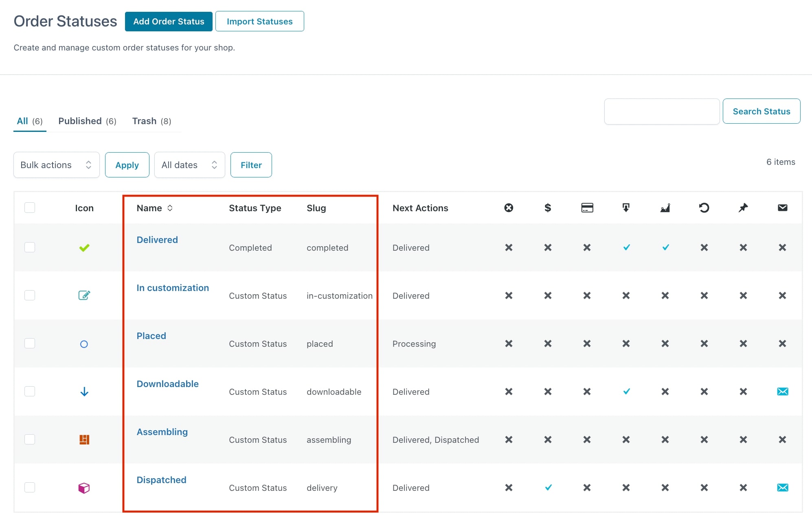812x525 pixels.
Task: Open the Dispatched status link
Action: coord(161,480)
